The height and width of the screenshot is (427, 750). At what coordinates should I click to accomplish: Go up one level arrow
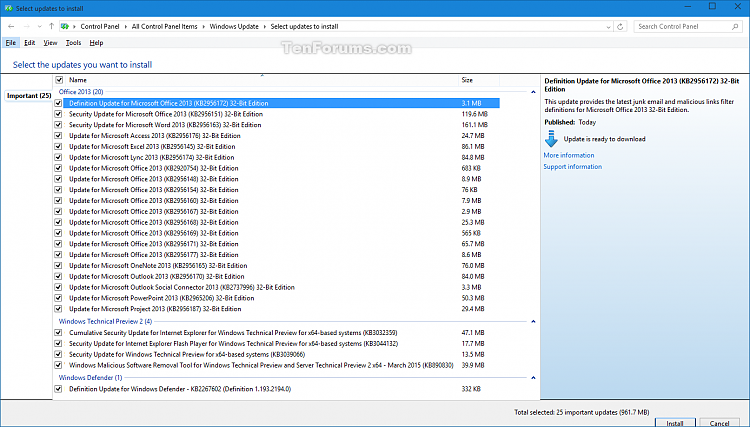click(x=51, y=27)
